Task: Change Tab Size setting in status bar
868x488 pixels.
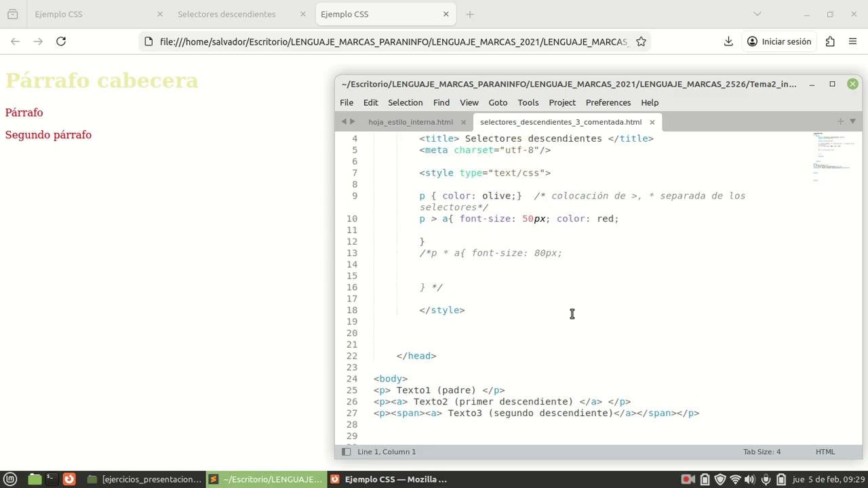Action: pos(762,451)
